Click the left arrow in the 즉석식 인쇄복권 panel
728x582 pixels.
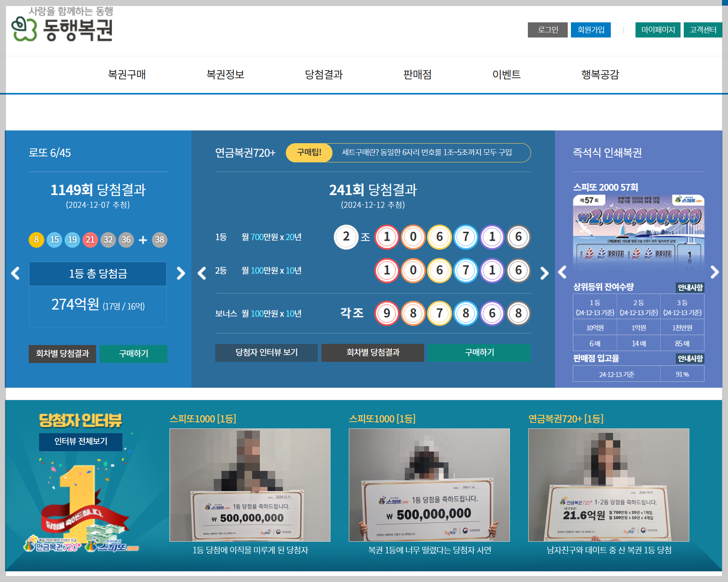[x=563, y=272]
